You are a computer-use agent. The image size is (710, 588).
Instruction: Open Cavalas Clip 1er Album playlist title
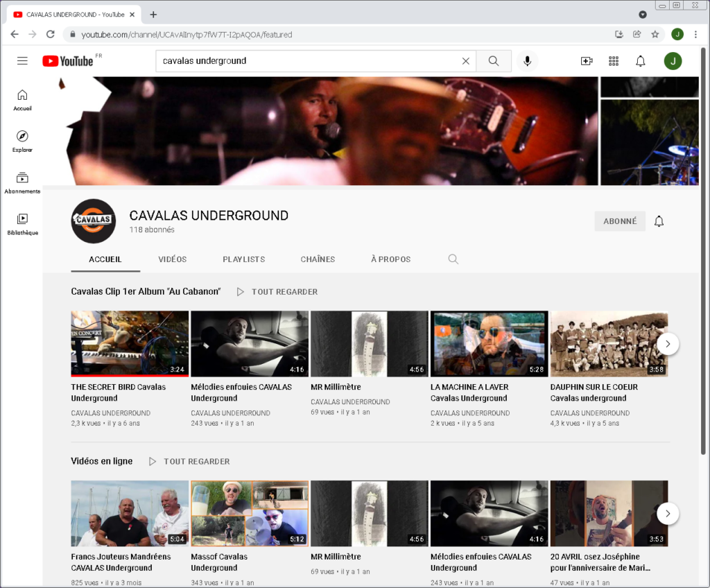(x=146, y=291)
